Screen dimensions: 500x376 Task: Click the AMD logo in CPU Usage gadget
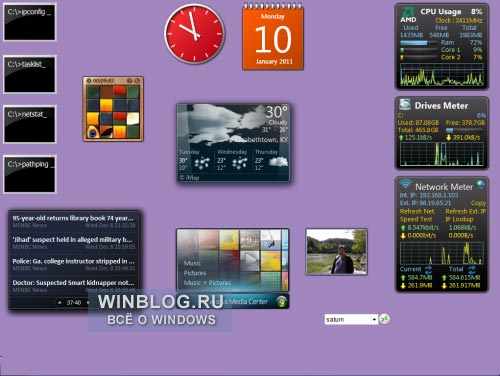coord(408,15)
